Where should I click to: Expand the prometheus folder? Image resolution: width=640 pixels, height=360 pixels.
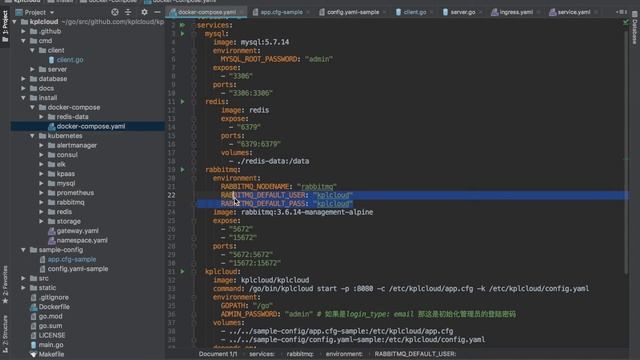pos(41,193)
